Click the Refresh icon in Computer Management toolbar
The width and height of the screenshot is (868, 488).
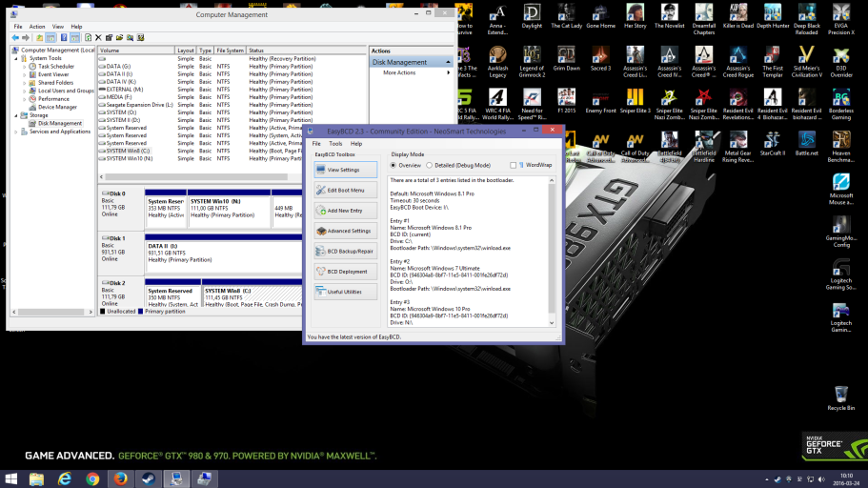88,38
